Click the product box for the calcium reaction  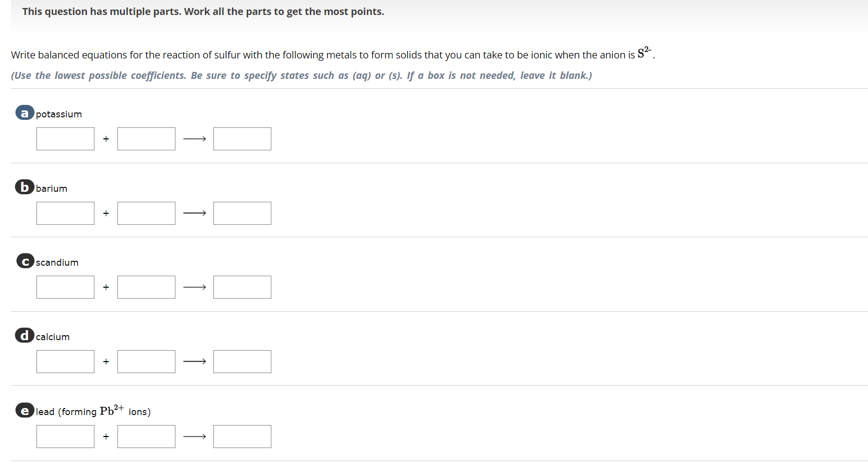pos(242,361)
